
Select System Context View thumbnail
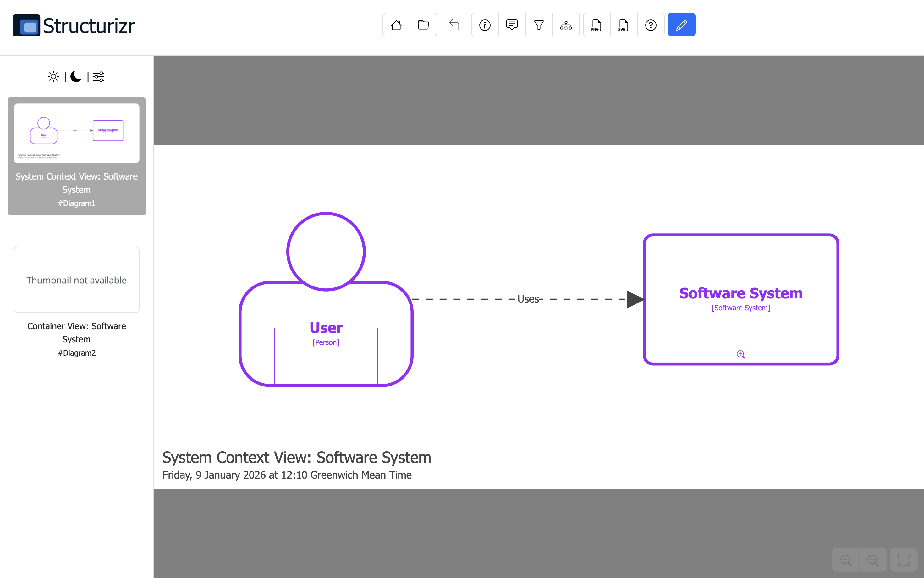[x=76, y=133]
